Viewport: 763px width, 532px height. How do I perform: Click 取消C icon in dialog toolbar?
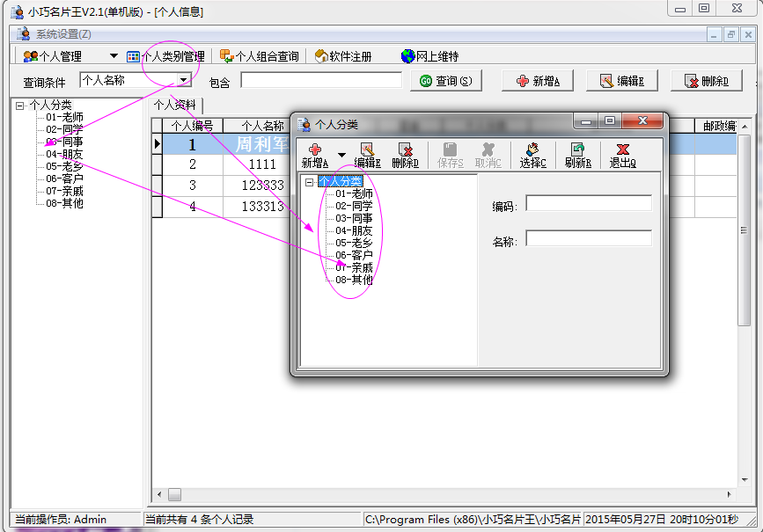pyautogui.click(x=488, y=156)
